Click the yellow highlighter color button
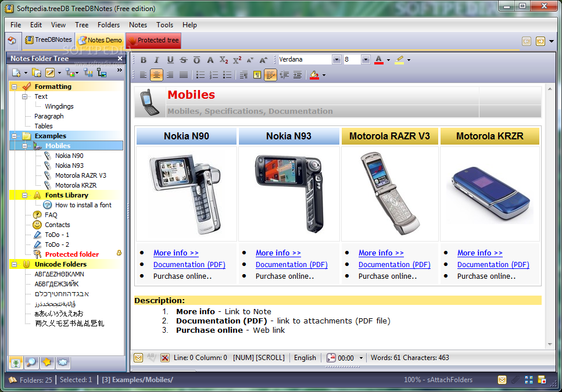The width and height of the screenshot is (562, 392). tap(399, 60)
